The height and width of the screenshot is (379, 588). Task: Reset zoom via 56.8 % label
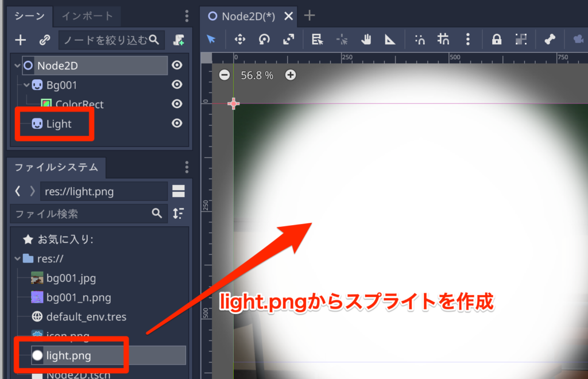click(x=257, y=75)
